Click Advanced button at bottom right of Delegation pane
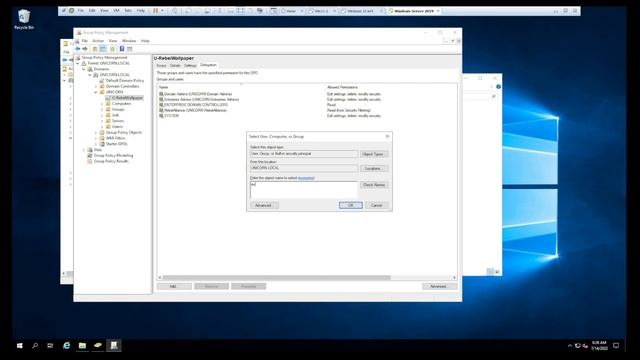This screenshot has height=360, width=640. pyautogui.click(x=439, y=286)
